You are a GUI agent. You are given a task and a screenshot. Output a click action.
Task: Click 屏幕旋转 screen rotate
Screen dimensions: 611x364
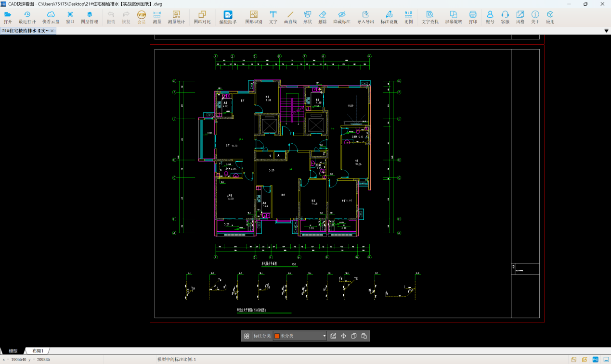tap(454, 17)
